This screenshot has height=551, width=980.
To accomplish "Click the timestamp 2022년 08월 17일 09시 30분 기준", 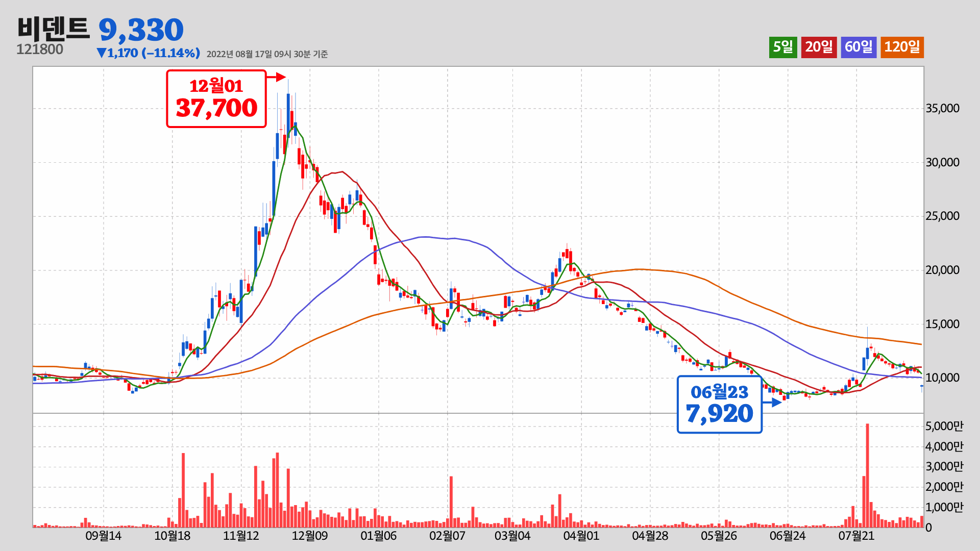I will [x=267, y=54].
